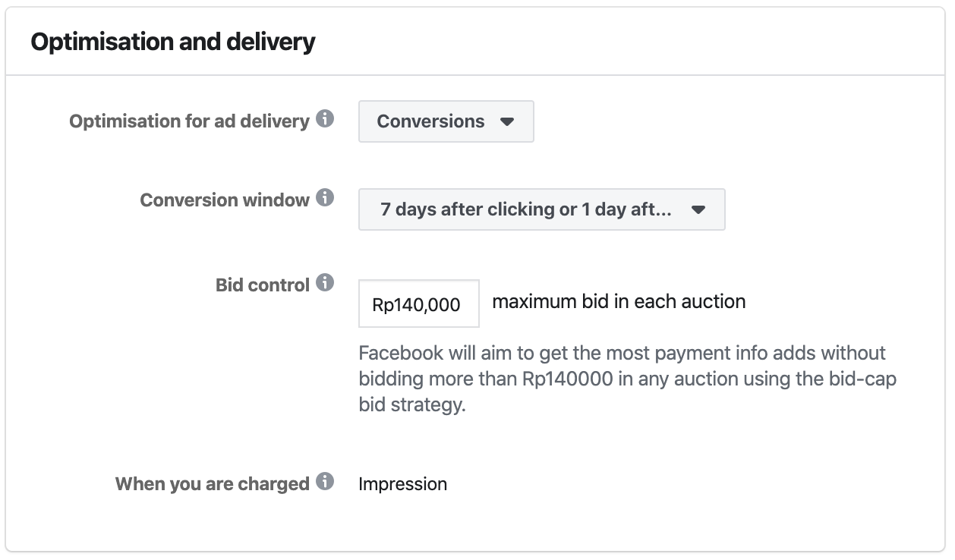The image size is (955, 560).
Task: Click the Optimisation for ad delivery label
Action: (x=189, y=121)
